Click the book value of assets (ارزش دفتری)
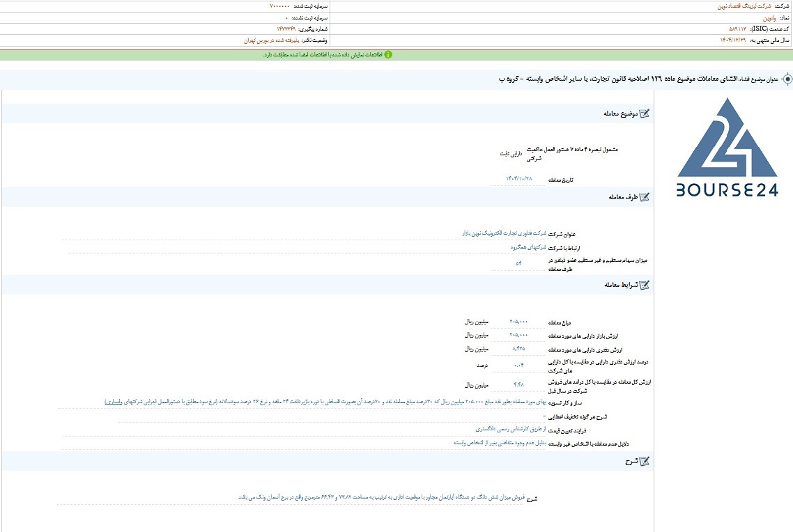 point(518,349)
